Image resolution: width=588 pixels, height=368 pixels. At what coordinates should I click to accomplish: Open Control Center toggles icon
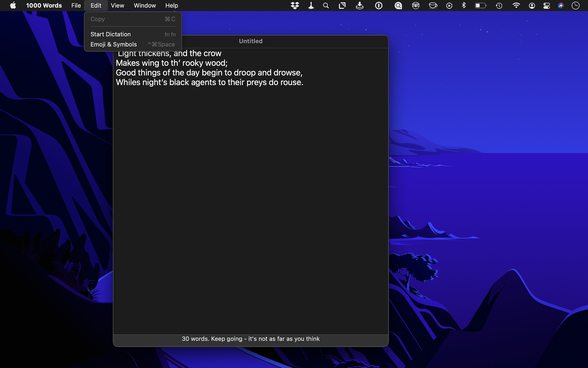point(546,5)
